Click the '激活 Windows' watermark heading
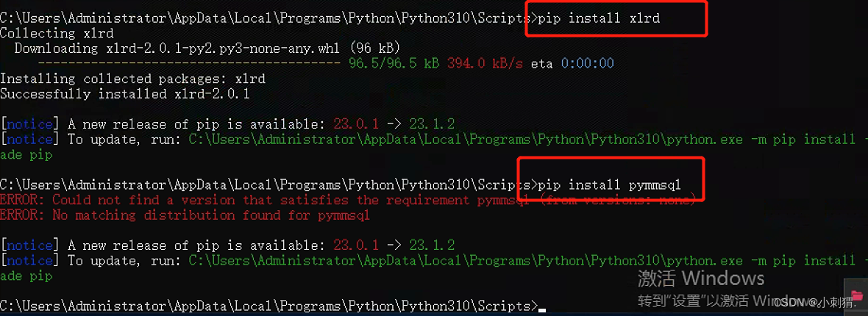This screenshot has width=868, height=316. (x=701, y=279)
